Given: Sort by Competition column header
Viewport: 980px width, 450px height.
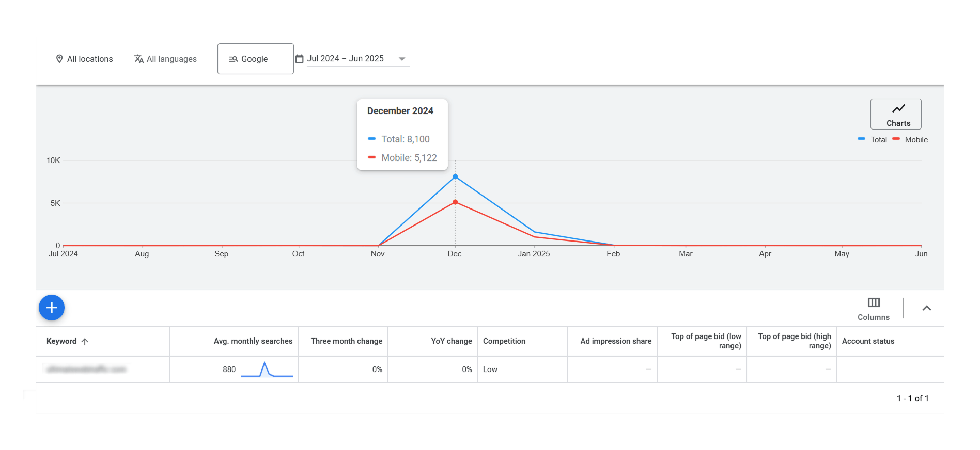Looking at the screenshot, I should (x=504, y=341).
